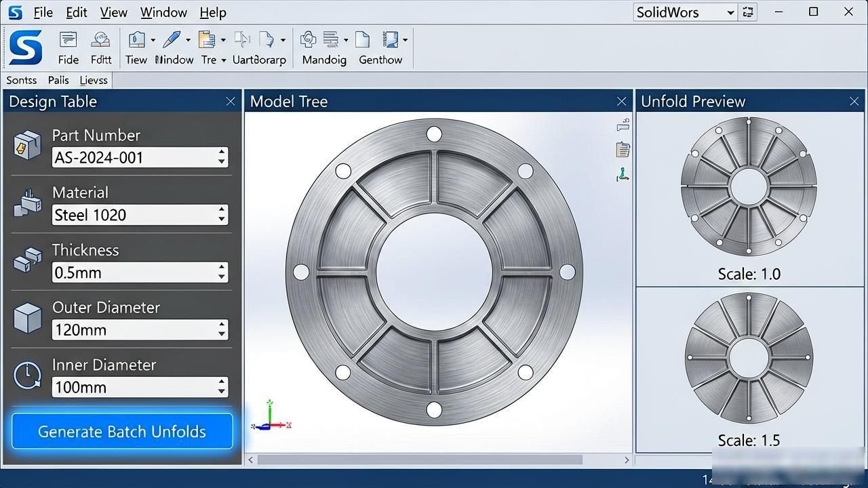Click the Material blocks icon
This screenshot has width=868, height=488.
coord(28,203)
